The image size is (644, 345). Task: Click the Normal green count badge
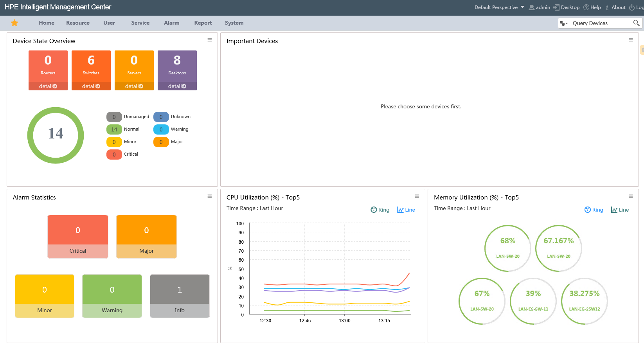[114, 129]
